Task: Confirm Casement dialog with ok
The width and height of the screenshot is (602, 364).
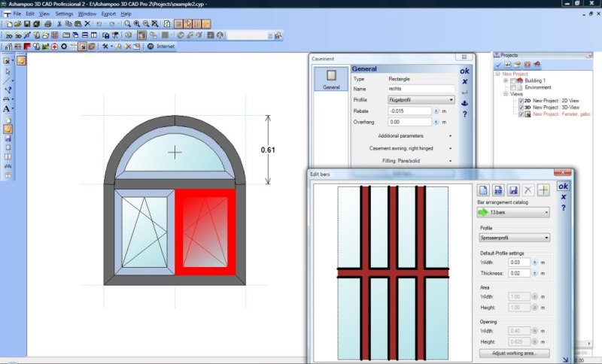Action: (x=464, y=71)
